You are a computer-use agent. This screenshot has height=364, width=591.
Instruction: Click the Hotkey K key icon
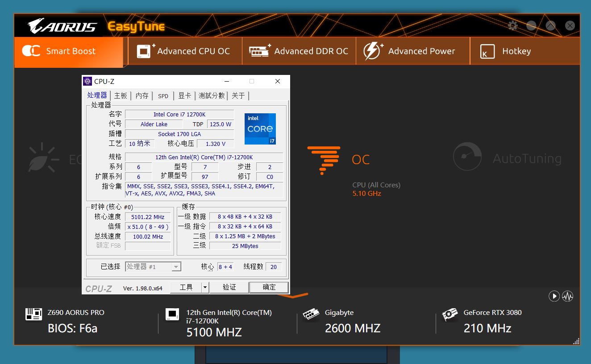pos(487,51)
